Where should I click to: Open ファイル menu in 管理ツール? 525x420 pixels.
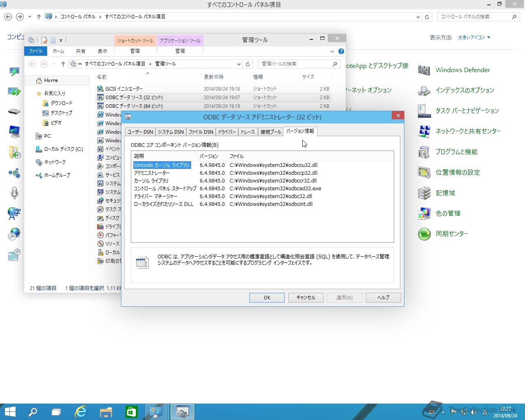[x=36, y=51]
